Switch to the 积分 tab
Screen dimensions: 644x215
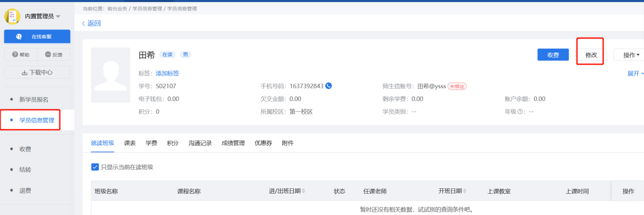tap(173, 143)
